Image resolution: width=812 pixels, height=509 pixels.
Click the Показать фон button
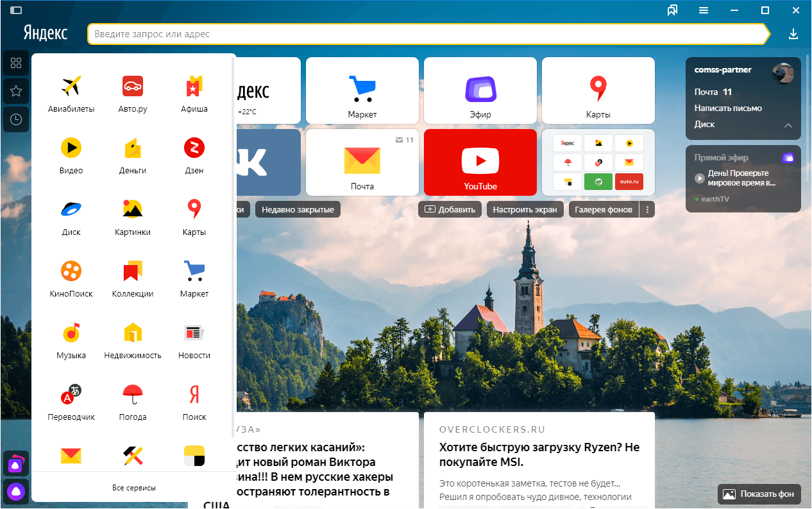(759, 494)
